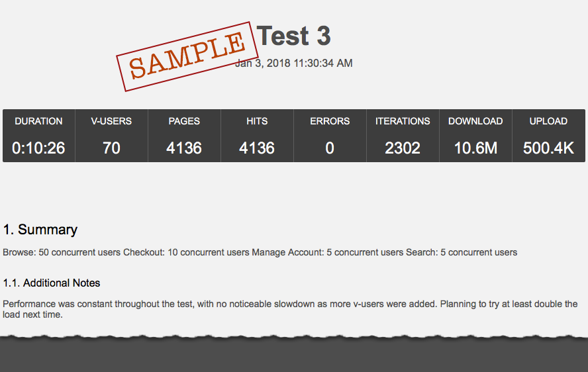Click the ERRORS tile showing 0
The height and width of the screenshot is (372, 588).
coord(330,136)
